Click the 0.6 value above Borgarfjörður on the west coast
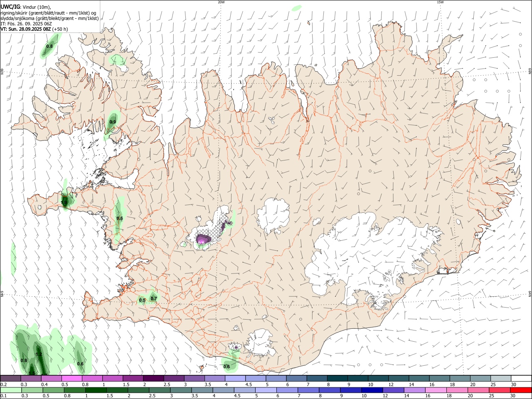 120,218
